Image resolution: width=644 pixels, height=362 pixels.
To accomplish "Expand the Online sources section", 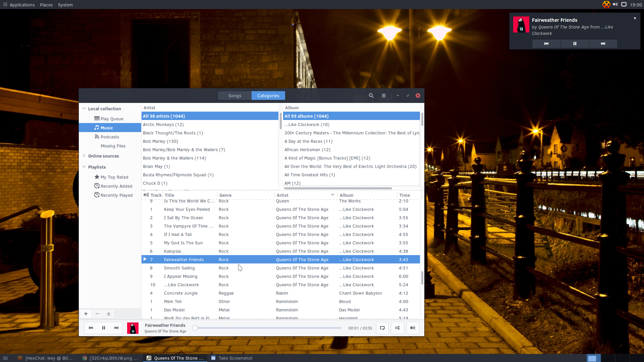I will click(84, 156).
